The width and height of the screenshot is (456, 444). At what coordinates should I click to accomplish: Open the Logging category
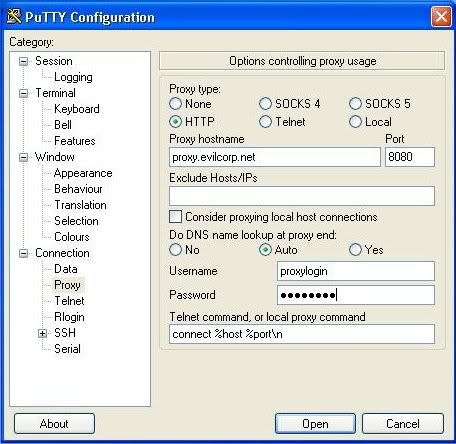[73, 77]
